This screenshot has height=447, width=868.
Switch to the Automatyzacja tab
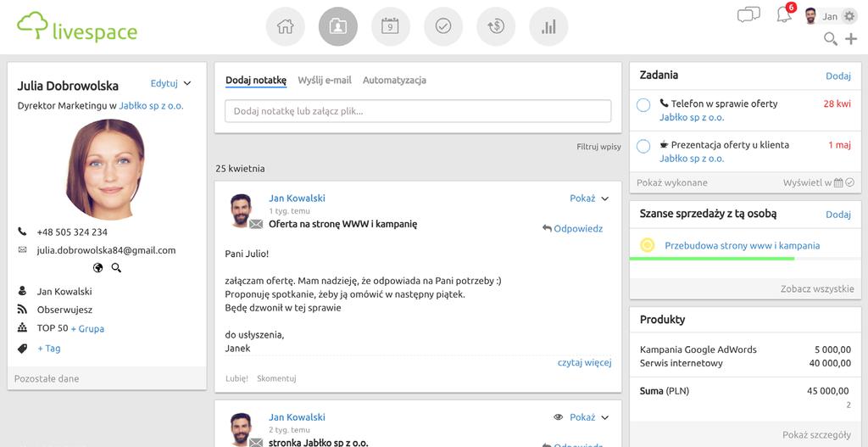click(x=394, y=81)
